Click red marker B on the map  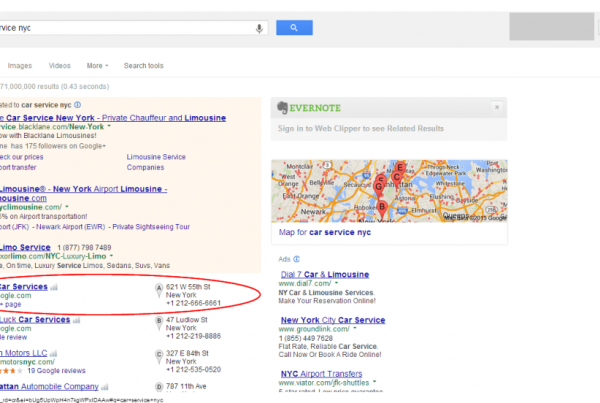tap(382, 208)
